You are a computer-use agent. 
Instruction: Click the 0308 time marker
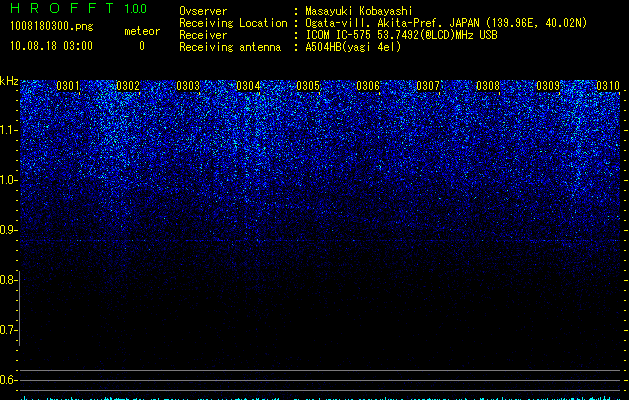click(x=488, y=86)
